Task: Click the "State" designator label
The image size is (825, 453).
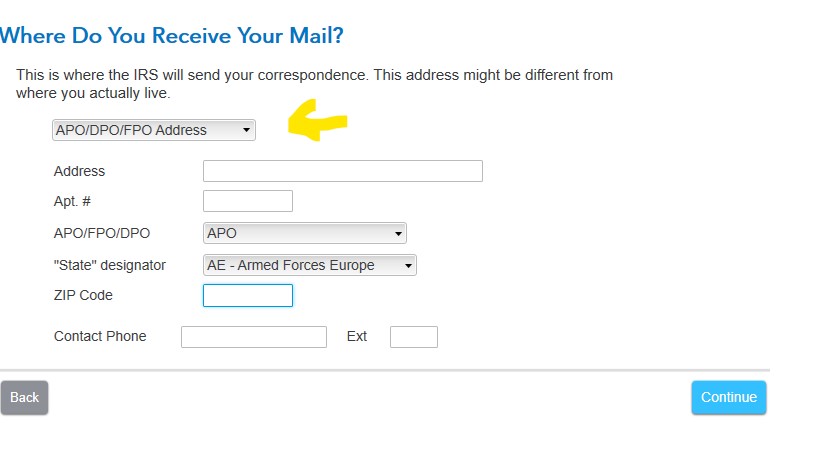Action: pos(110,265)
